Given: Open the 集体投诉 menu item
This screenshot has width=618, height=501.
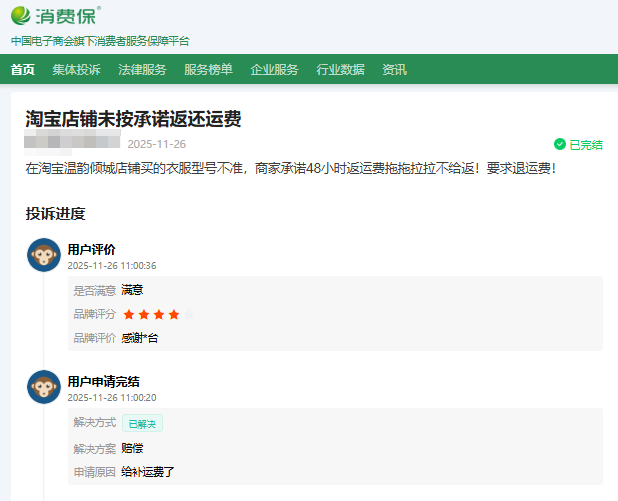Looking at the screenshot, I should 76,69.
